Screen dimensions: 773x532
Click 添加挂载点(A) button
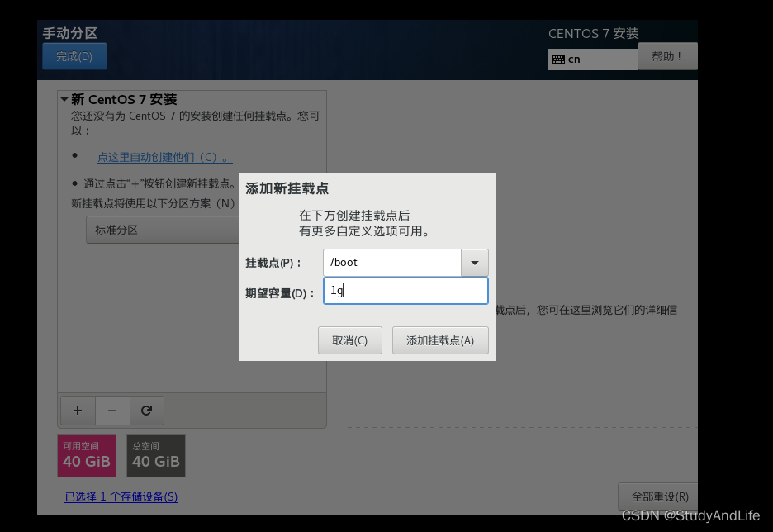tap(440, 340)
